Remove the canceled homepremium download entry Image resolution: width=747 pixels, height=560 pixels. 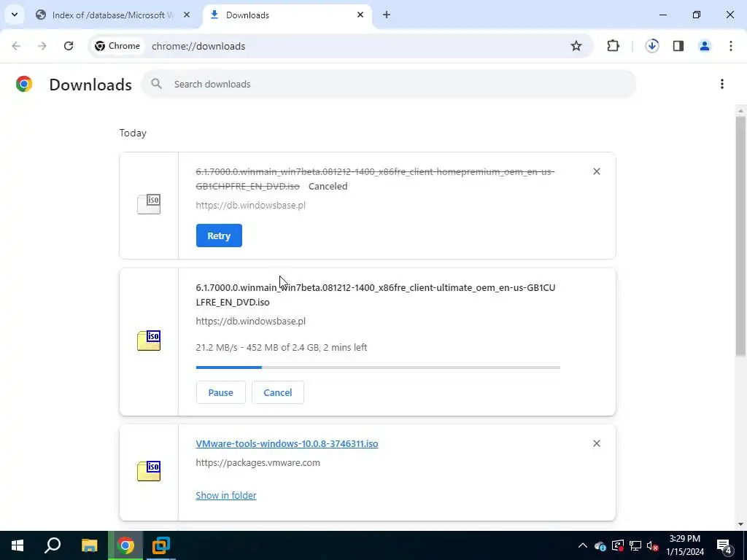[597, 171]
